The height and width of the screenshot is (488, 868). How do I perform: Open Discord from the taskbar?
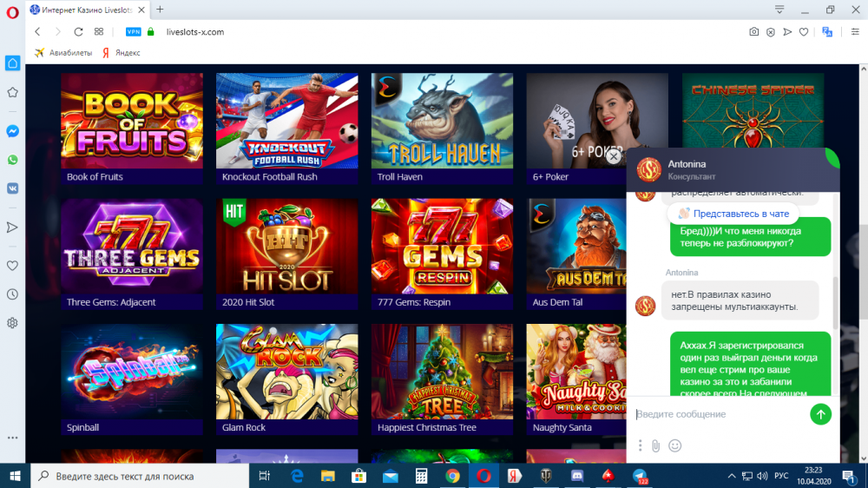click(577, 476)
